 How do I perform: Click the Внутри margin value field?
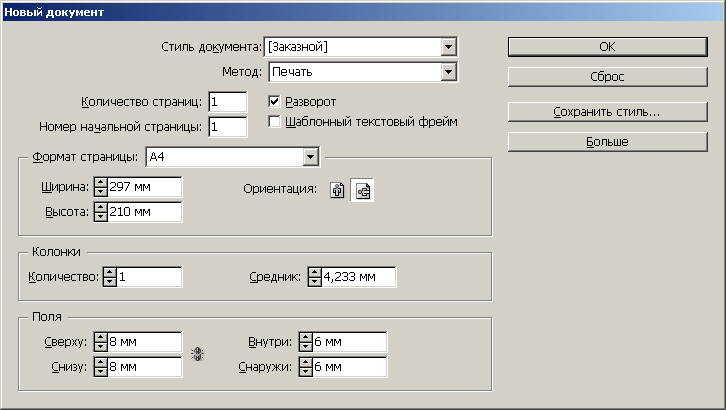pos(350,342)
